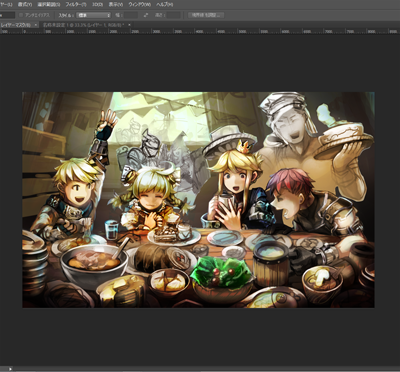Open the 表示 menu
Viewport: 400px width, 372px height.
coord(116,5)
